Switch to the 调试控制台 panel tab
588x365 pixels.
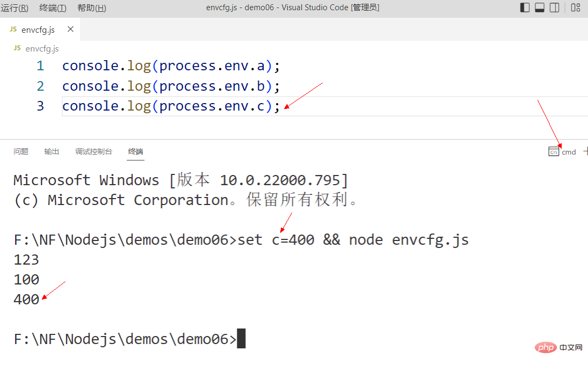(x=93, y=151)
